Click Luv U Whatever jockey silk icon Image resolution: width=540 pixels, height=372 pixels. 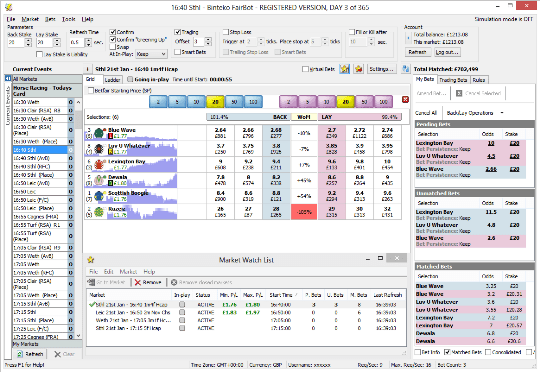coord(99,148)
